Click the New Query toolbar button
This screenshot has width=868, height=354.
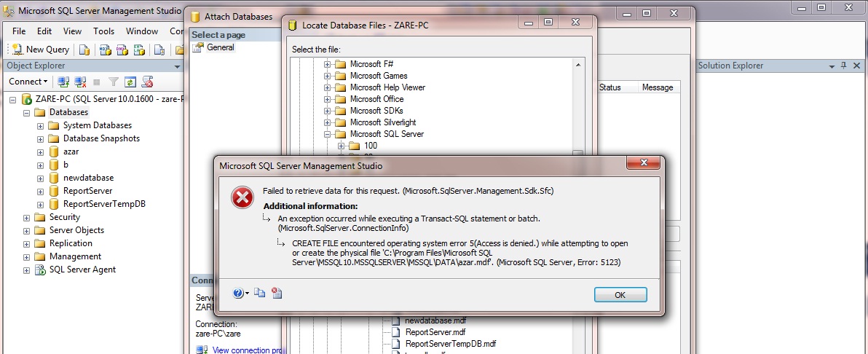(x=41, y=50)
